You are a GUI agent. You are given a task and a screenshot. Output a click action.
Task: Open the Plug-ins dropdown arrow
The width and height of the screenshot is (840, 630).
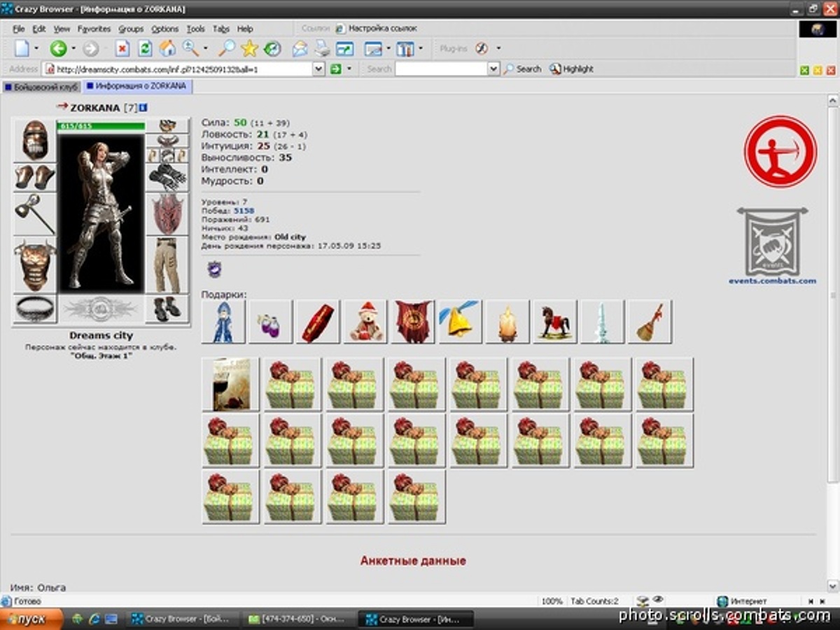(498, 48)
